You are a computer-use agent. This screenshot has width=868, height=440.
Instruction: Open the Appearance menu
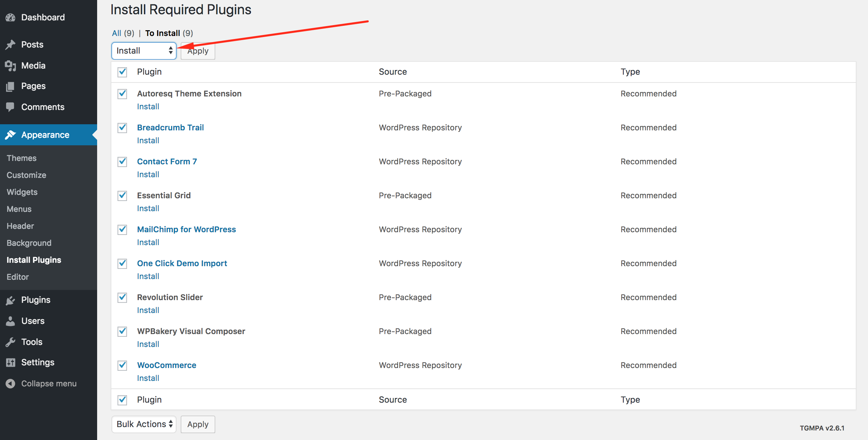49,135
